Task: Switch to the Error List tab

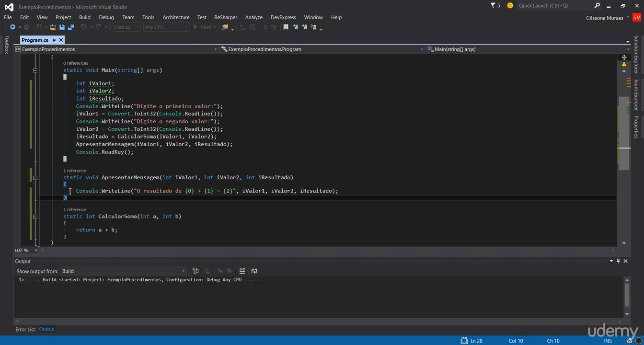Action: [x=25, y=329]
